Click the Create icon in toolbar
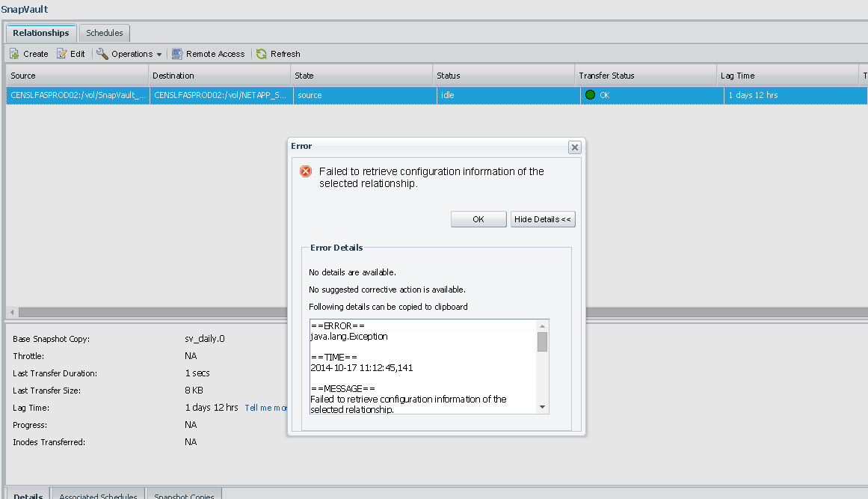Viewport: 868px width, 499px height. coord(14,54)
